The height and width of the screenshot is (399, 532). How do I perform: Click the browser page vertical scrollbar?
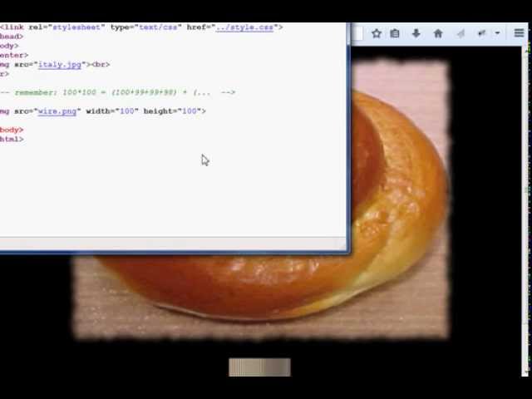pyautogui.click(x=525, y=210)
